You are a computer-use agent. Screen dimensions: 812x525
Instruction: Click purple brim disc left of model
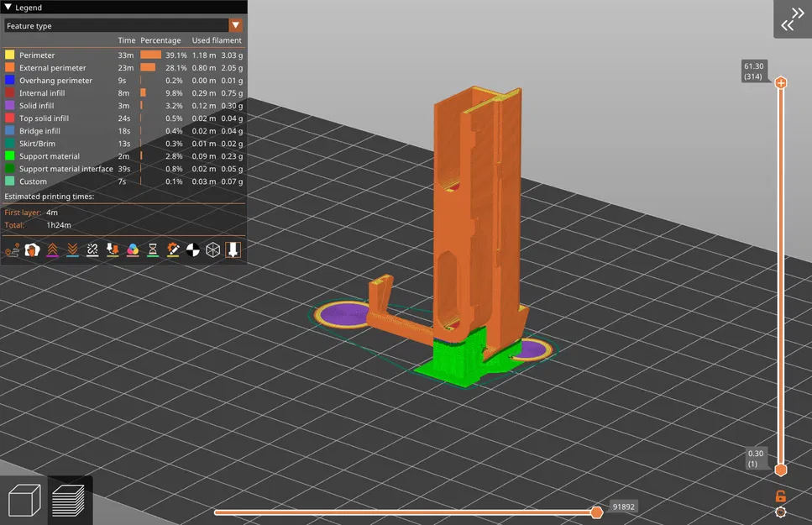(342, 314)
